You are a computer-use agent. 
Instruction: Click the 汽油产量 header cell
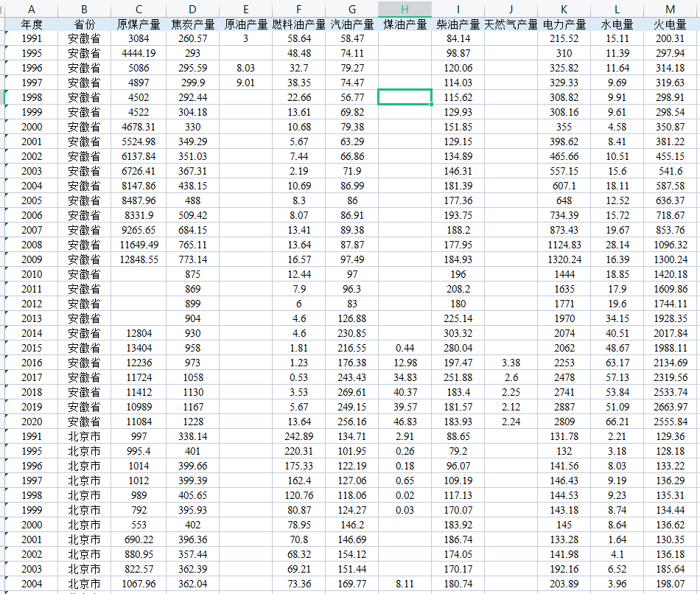tap(351, 24)
